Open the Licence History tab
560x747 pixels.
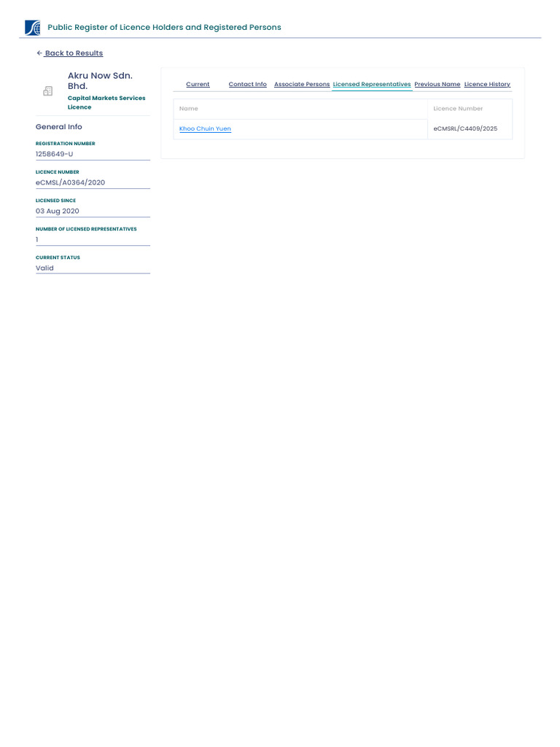pyautogui.click(x=487, y=85)
